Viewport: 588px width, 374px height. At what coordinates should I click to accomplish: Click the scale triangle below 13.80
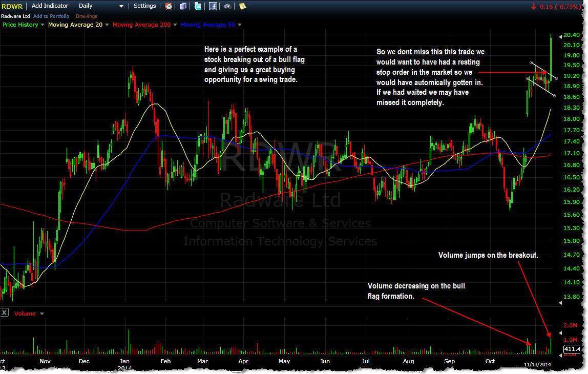point(560,302)
